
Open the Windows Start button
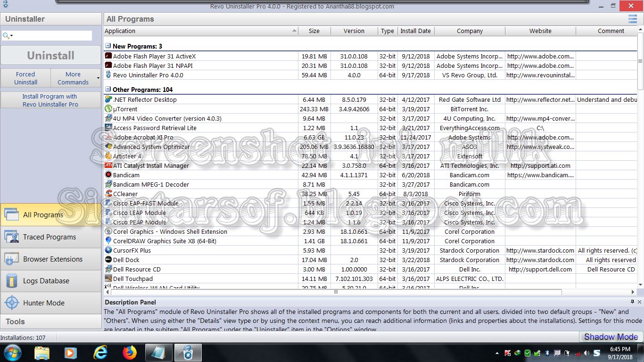[13, 353]
